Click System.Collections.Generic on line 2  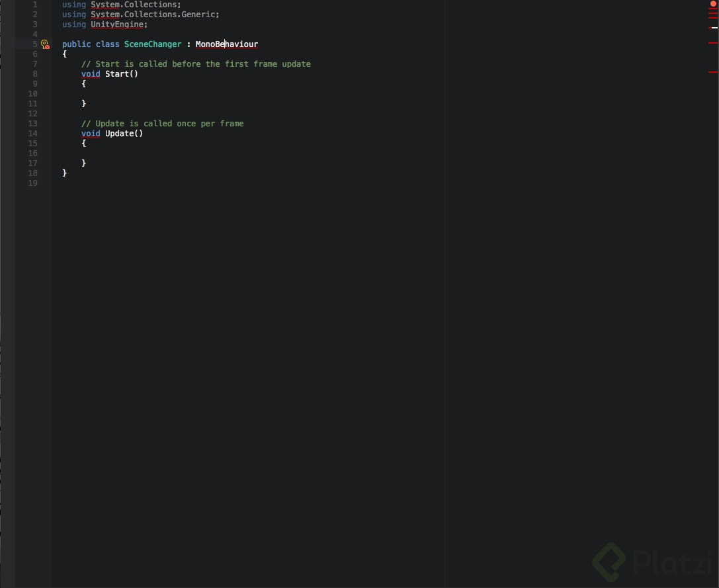pos(153,15)
